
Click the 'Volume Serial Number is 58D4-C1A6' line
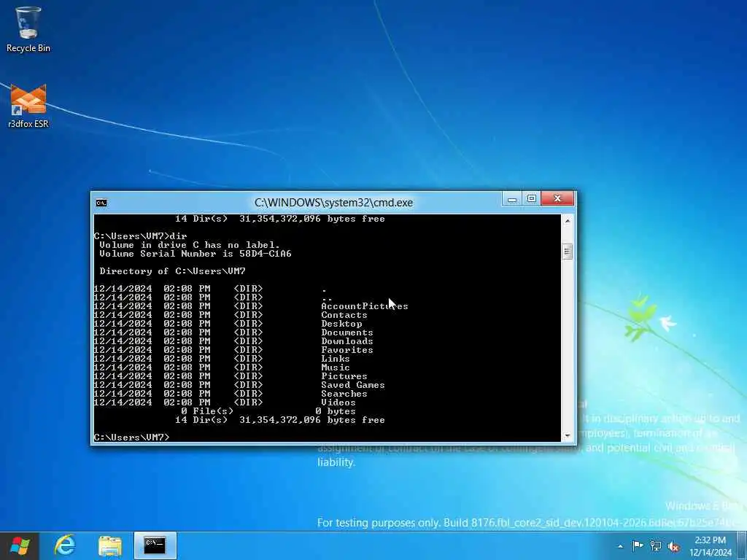click(x=196, y=254)
